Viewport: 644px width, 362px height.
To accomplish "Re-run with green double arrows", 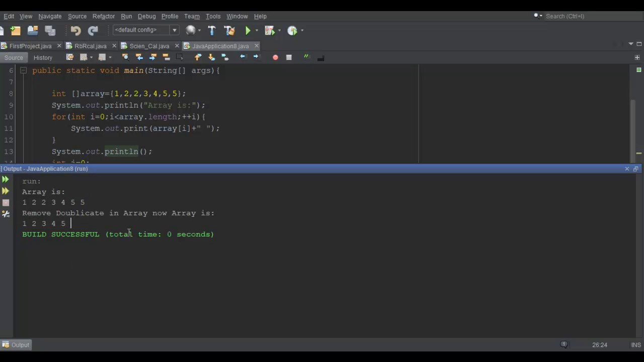I will click(x=6, y=179).
